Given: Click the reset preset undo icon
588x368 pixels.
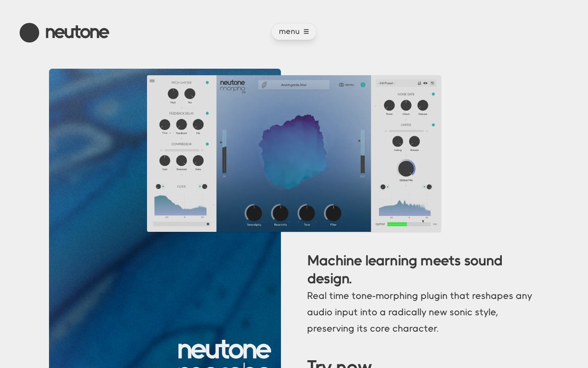Looking at the screenshot, I should point(432,83).
